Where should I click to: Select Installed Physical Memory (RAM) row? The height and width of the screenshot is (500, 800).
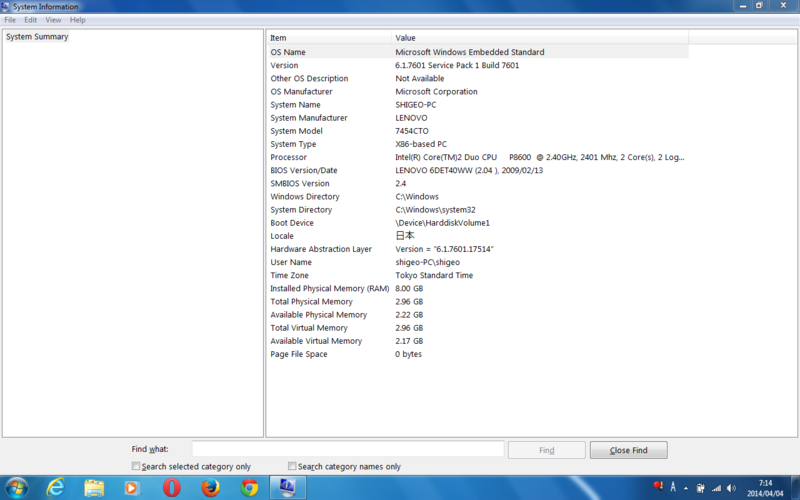pyautogui.click(x=478, y=289)
